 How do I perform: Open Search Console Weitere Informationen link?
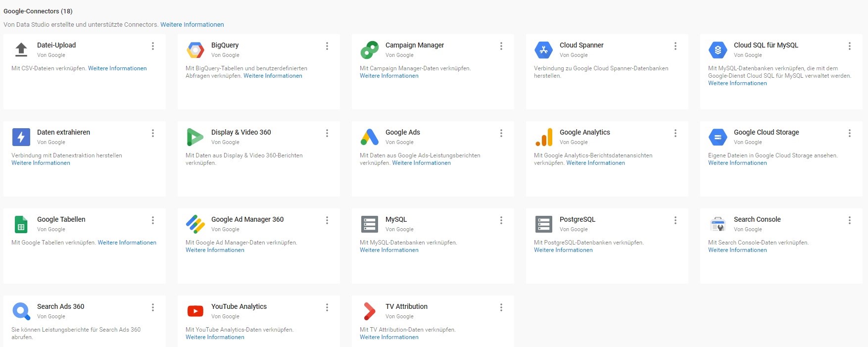737,250
